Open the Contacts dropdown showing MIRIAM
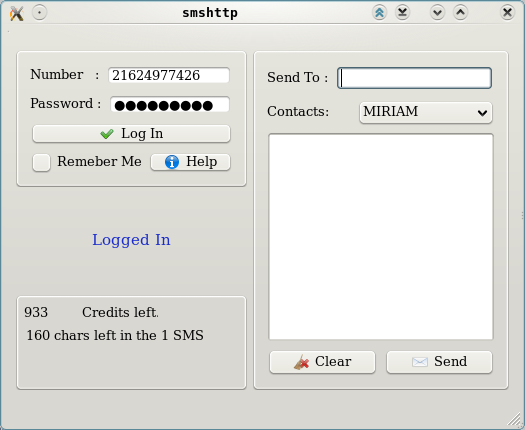This screenshot has width=525, height=430. click(426, 113)
